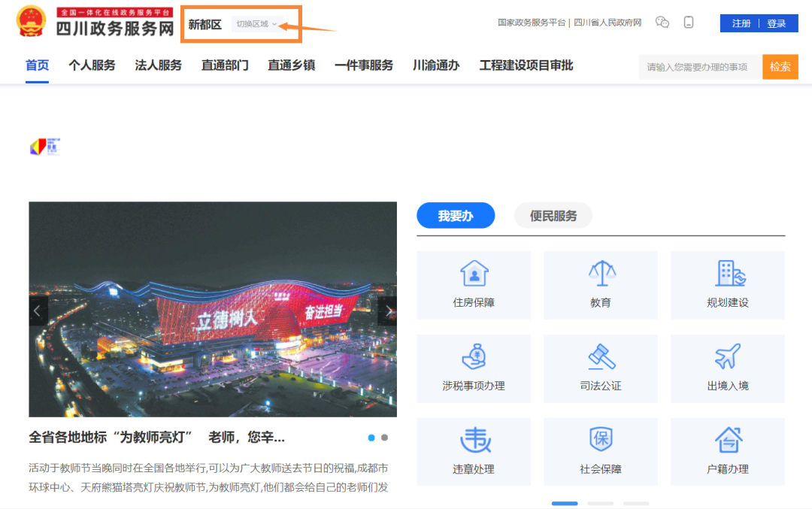The width and height of the screenshot is (812, 509).
Task: Open the 规划建设 building icon
Action: (x=730, y=274)
